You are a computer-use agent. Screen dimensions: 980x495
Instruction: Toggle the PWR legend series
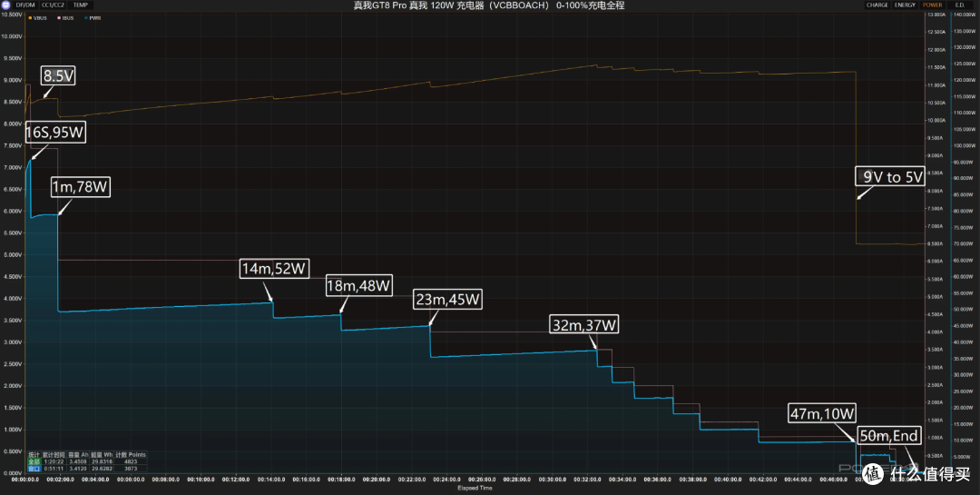click(x=92, y=18)
